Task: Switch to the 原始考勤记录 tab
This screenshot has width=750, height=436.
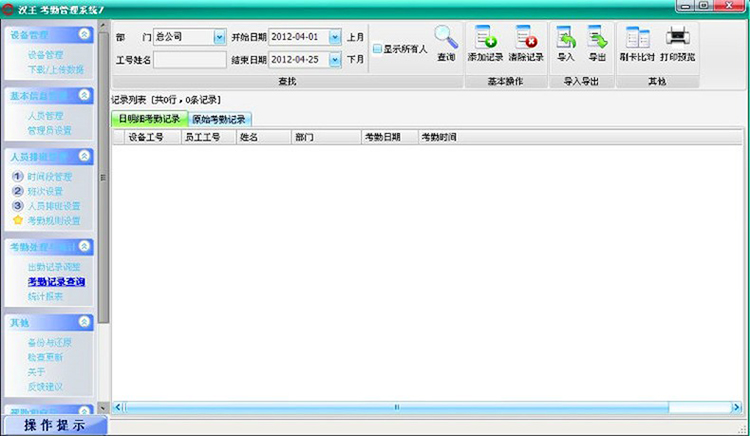Action: [x=220, y=119]
